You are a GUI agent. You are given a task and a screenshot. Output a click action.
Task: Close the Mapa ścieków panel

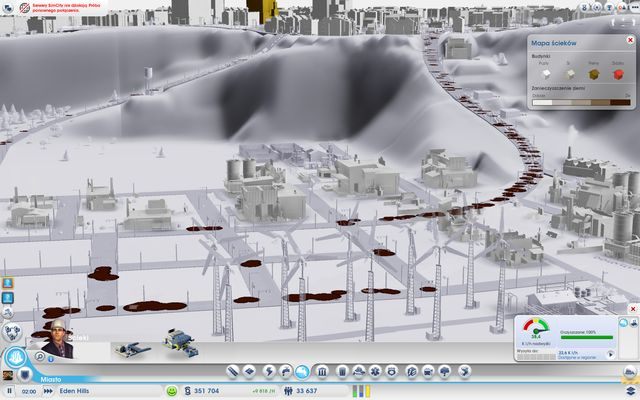(630, 40)
